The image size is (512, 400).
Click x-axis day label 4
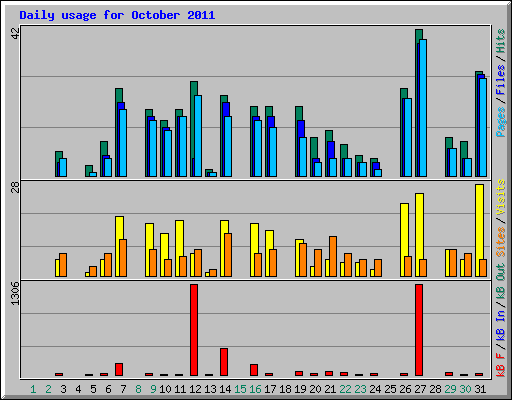(x=78, y=389)
